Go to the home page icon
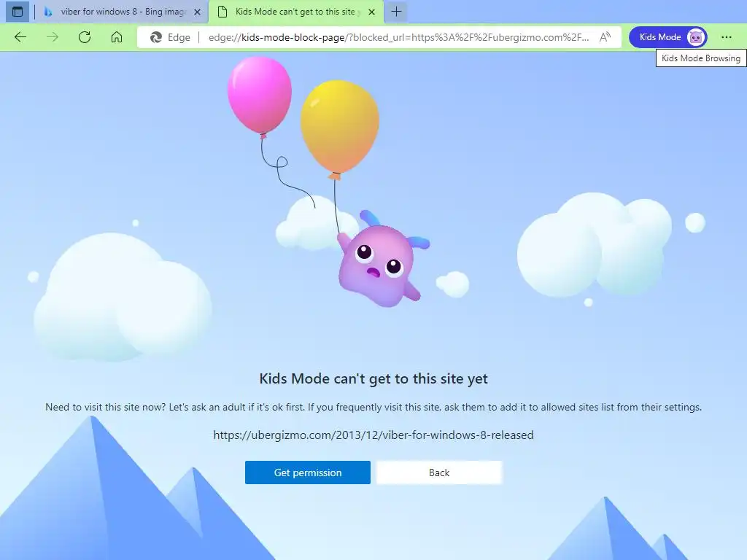Viewport: 747px width, 560px height. pos(117,37)
